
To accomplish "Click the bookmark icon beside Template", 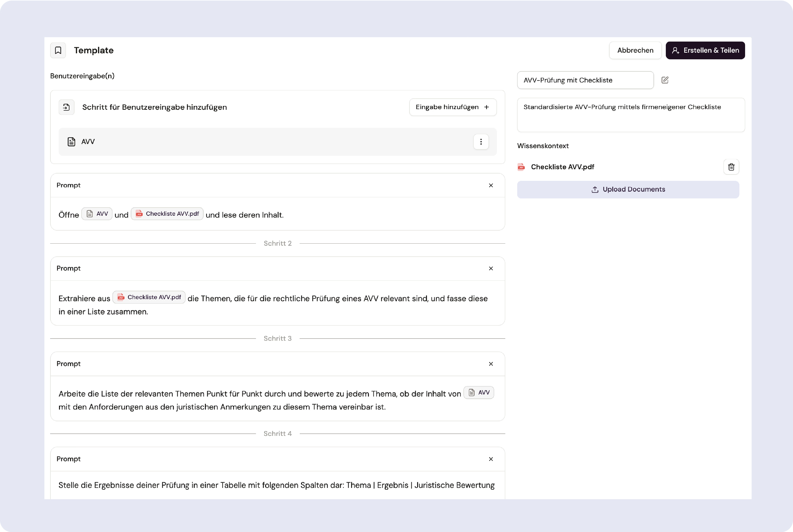I will click(x=58, y=50).
